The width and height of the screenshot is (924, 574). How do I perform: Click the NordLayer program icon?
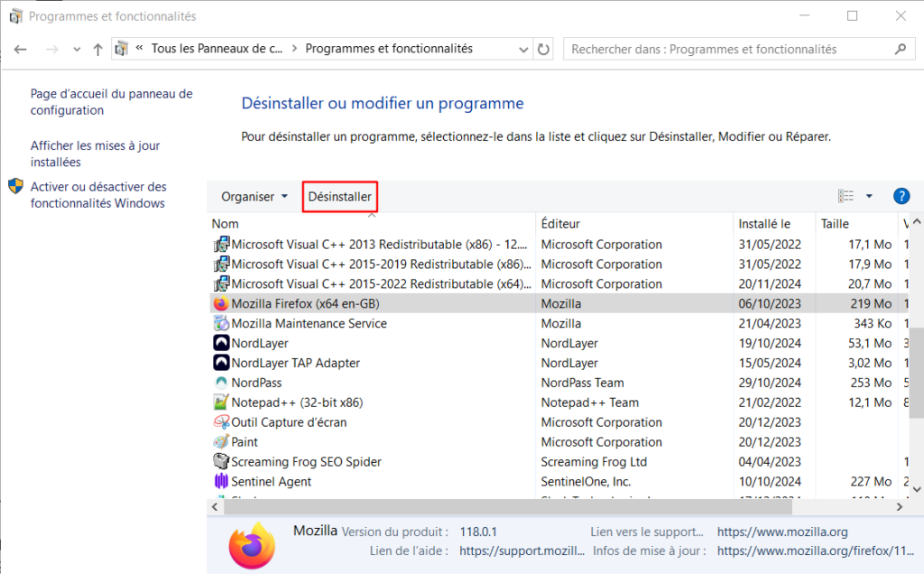pyautogui.click(x=221, y=343)
